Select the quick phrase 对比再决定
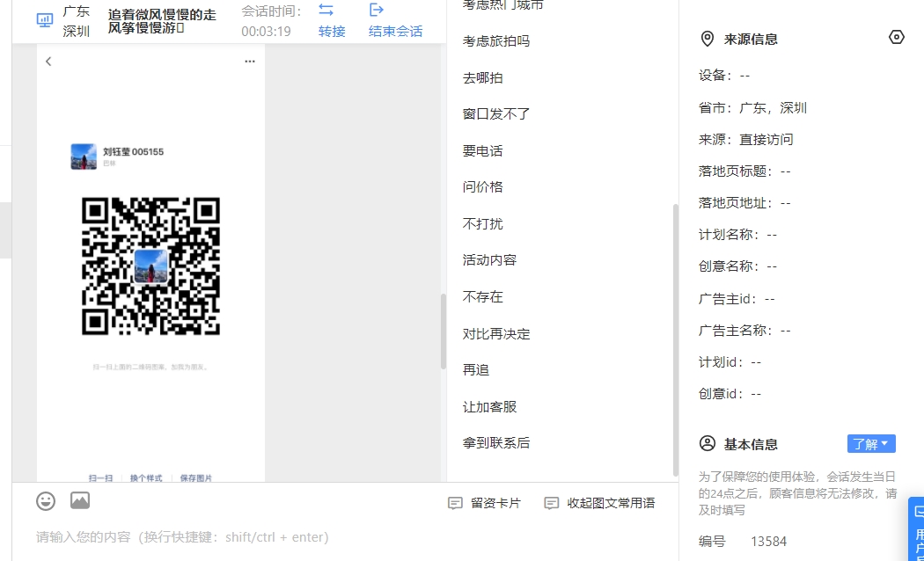 (x=496, y=334)
